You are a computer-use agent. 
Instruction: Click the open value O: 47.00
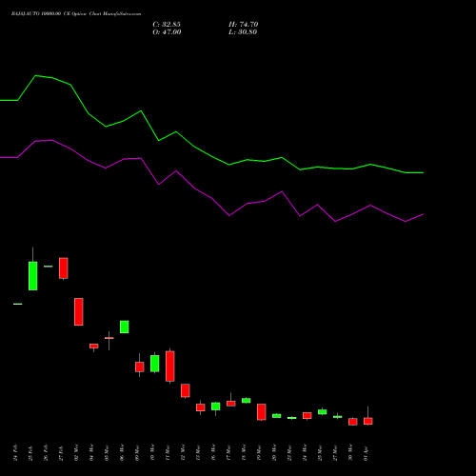click(x=167, y=32)
